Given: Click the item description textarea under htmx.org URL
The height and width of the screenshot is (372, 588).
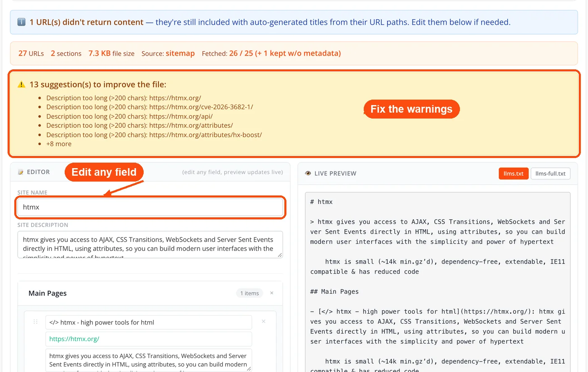Looking at the screenshot, I should click(x=149, y=360).
